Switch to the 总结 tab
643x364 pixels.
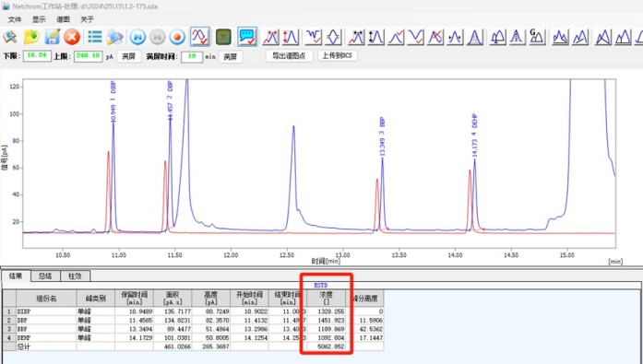point(45,276)
